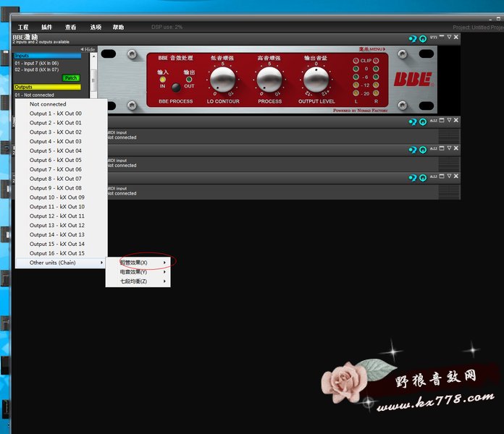
Task: Expand the 电音效果(Y) submenu entry
Action: 138,272
